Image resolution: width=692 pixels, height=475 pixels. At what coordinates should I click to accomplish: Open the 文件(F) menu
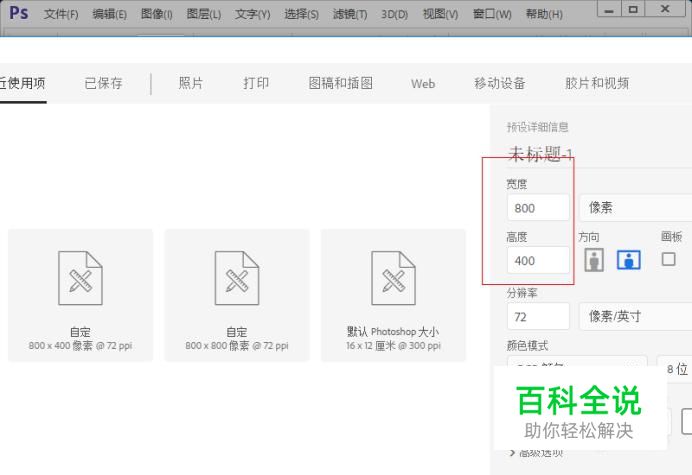point(61,15)
